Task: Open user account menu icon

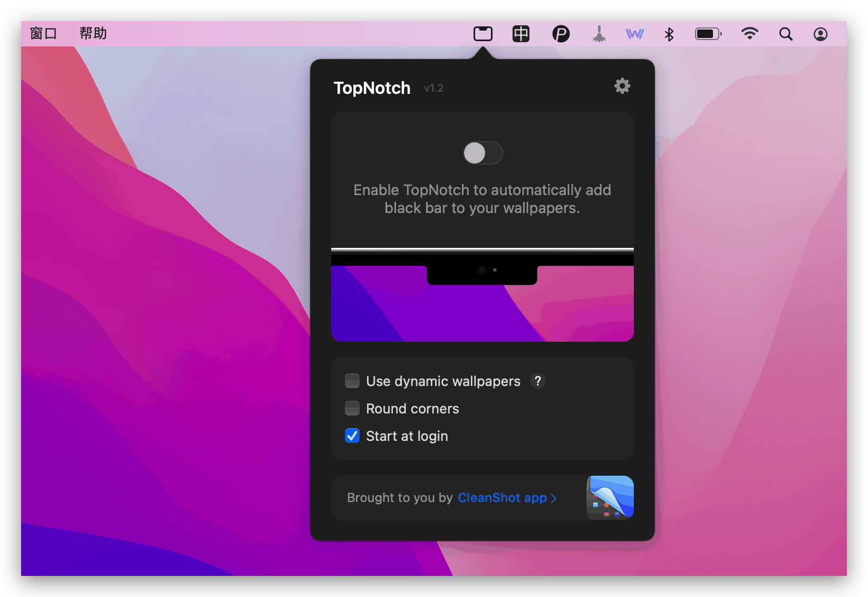Action: click(820, 34)
